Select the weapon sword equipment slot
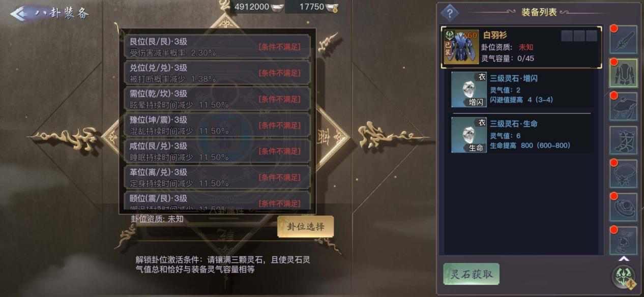The image size is (644, 297). coord(623,40)
